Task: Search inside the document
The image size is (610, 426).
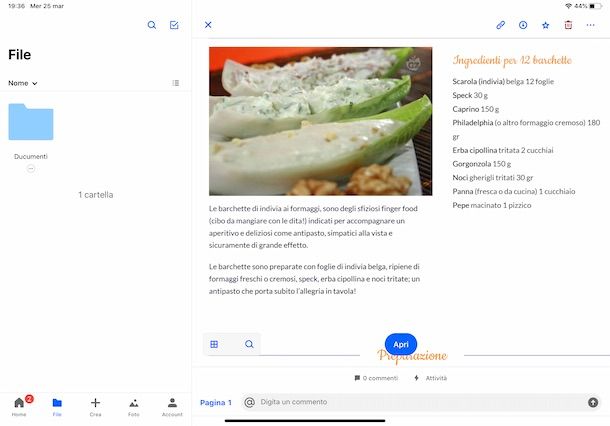Action: pyautogui.click(x=249, y=344)
